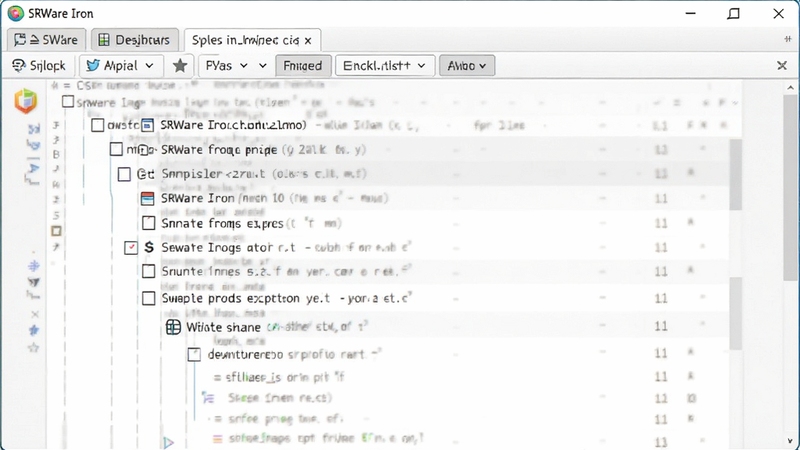Toggle the owstc row checkbox
Viewport: 800px width, 450px height.
click(97, 125)
